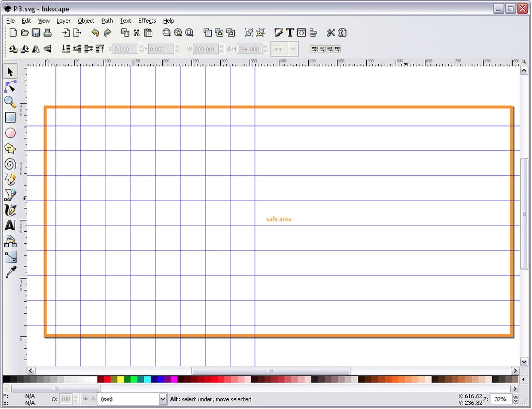Pick the Zoom magnifier tool in toolbox
532x409 pixels.
pyautogui.click(x=10, y=102)
